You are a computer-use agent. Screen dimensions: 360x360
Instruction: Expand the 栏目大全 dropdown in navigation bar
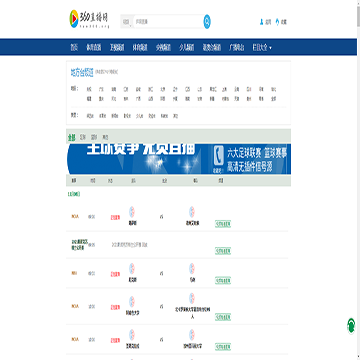coord(262,48)
